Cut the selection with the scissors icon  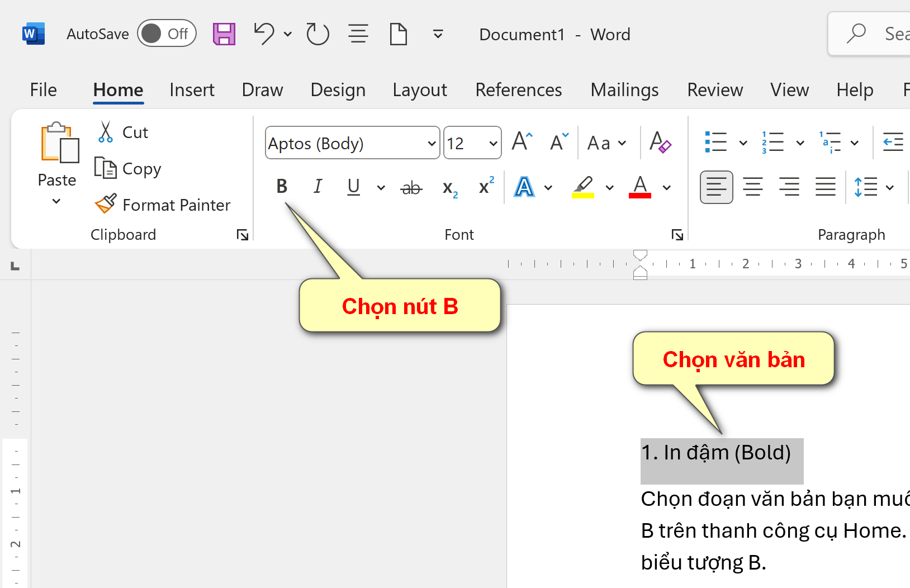click(x=105, y=132)
